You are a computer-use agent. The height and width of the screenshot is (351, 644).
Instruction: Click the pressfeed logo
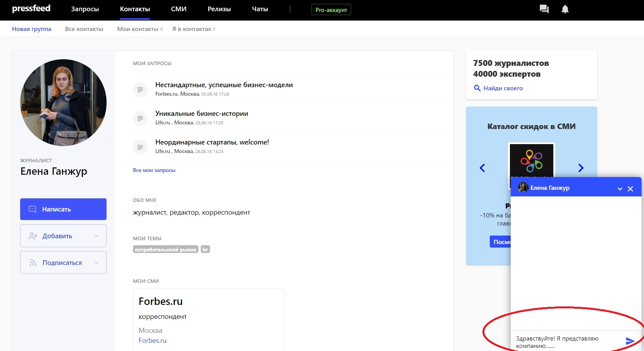pos(31,9)
